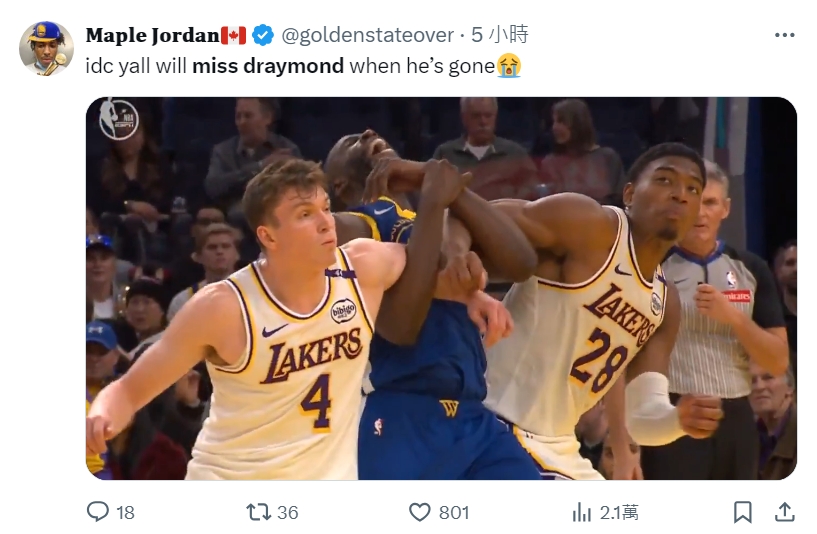This screenshot has width=817, height=534.
Task: Click the bold "miss draymond" text
Action: pyautogui.click(x=268, y=67)
